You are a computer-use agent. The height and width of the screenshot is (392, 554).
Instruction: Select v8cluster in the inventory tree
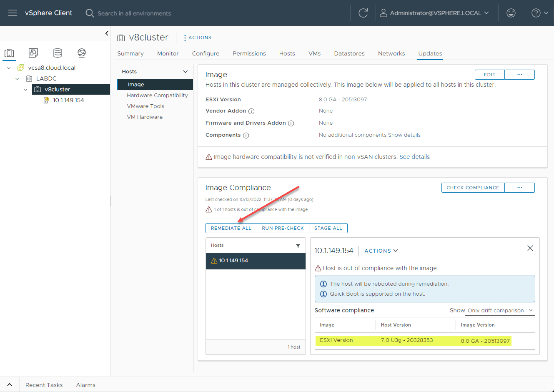tap(71, 89)
